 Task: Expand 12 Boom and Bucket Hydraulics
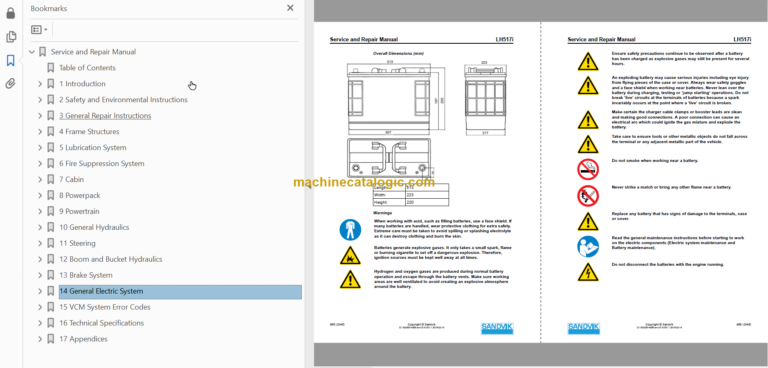coord(40,259)
